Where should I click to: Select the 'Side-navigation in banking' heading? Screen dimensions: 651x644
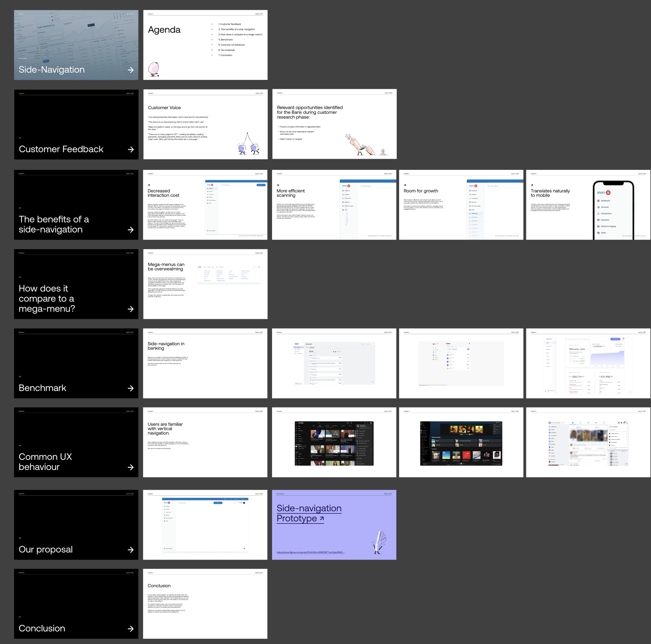166,346
